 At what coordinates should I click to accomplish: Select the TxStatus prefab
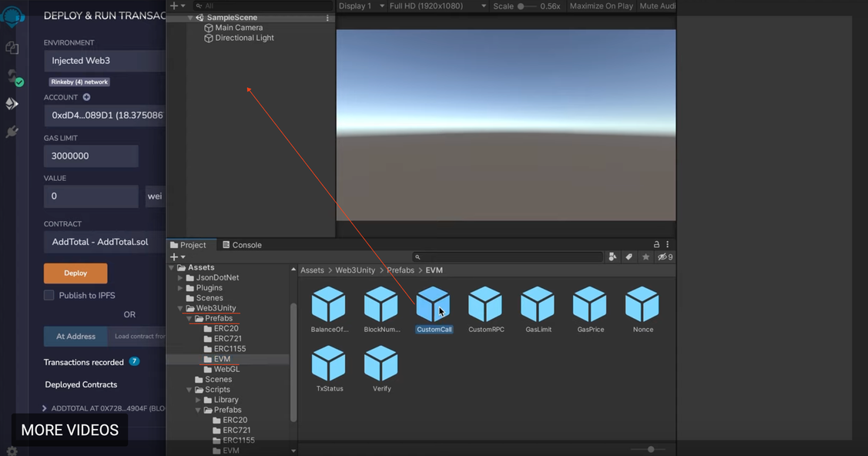click(x=329, y=368)
